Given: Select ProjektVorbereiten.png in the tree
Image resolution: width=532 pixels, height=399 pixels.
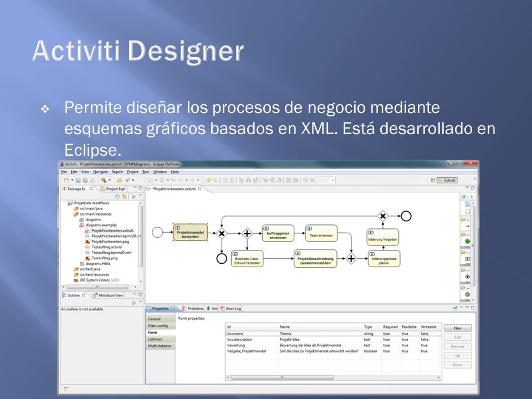Looking at the screenshot, I should tap(107, 242).
